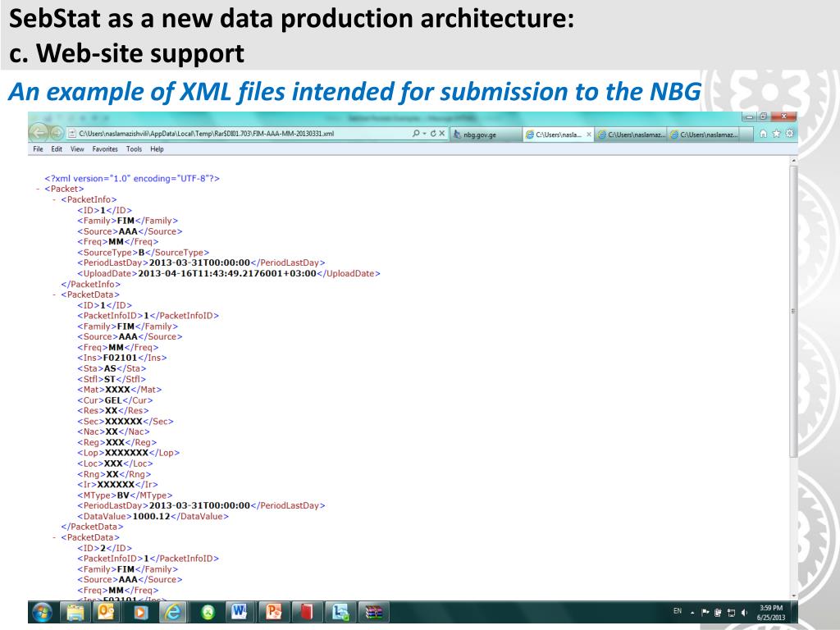The image size is (840, 630).
Task: Click the ID 2 line
Action: tap(104, 548)
